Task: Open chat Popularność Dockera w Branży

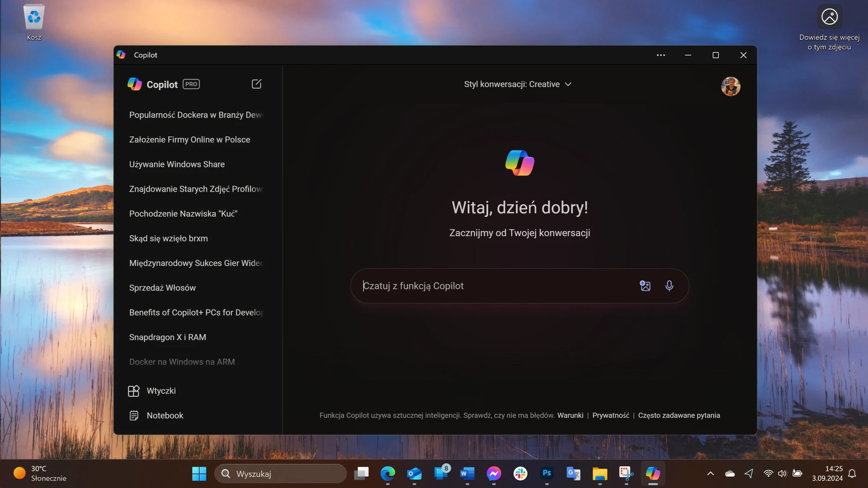Action: click(x=196, y=115)
